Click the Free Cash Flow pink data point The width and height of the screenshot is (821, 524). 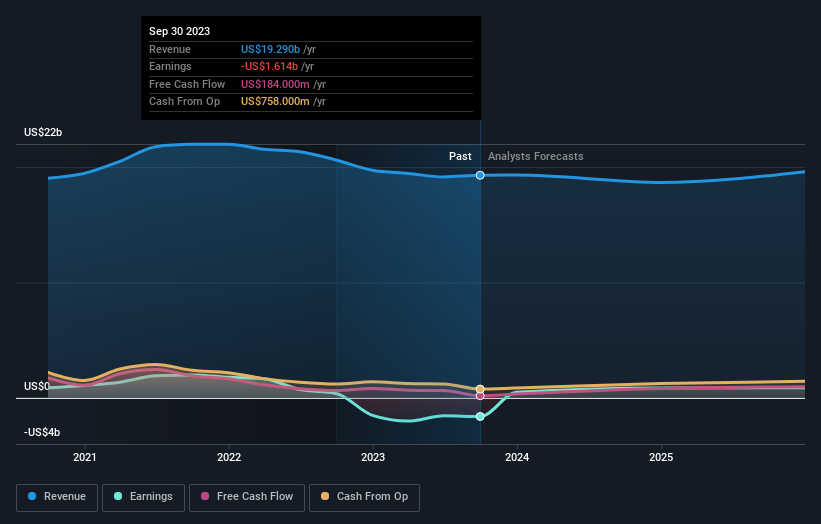point(480,396)
